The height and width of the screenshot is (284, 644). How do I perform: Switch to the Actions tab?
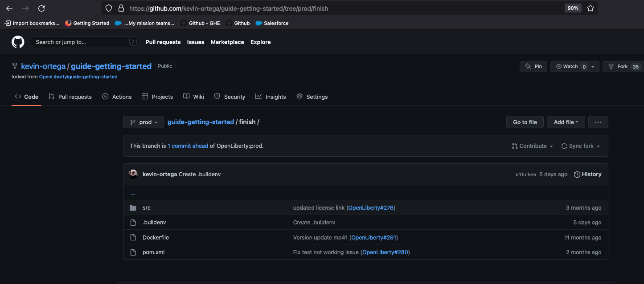[x=117, y=97]
